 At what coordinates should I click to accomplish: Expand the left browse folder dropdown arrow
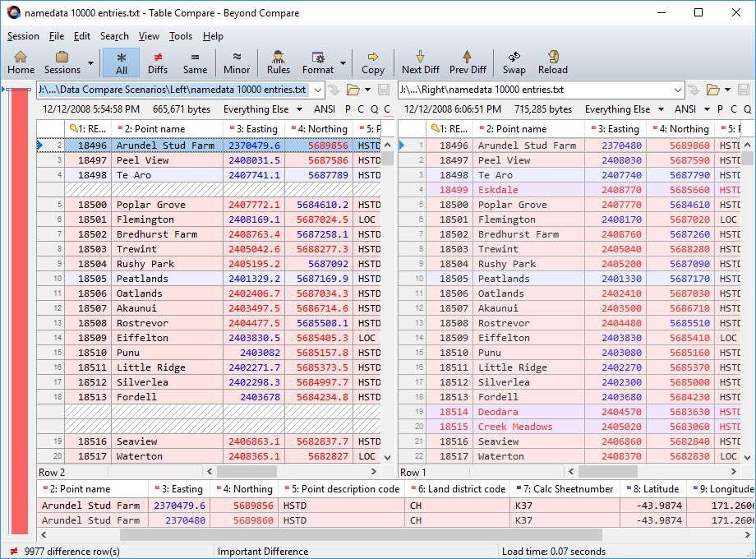tap(367, 90)
